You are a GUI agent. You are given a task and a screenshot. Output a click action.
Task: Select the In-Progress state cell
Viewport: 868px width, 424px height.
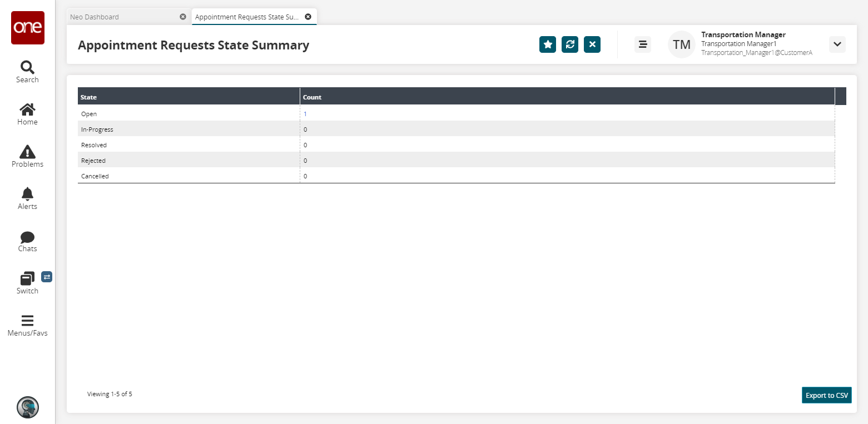[189, 129]
